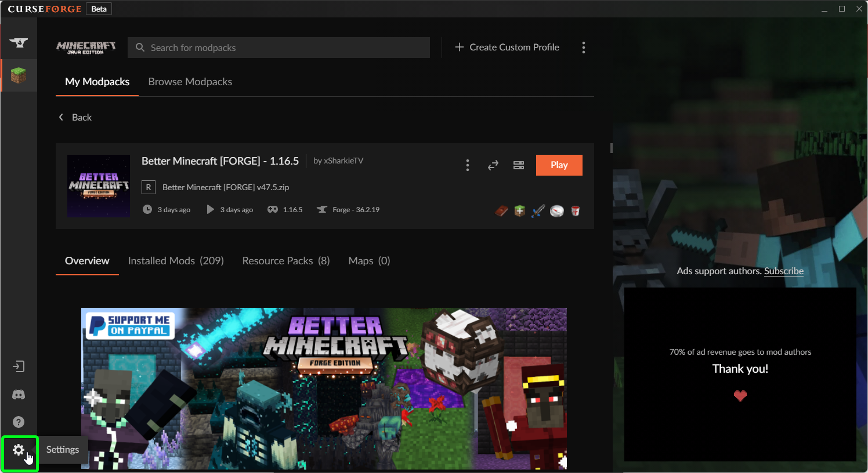Click the last-played triangle icon

coord(210,209)
